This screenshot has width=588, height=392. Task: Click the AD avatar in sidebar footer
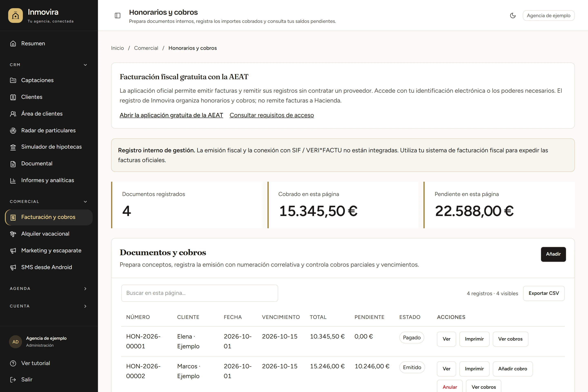(16, 342)
